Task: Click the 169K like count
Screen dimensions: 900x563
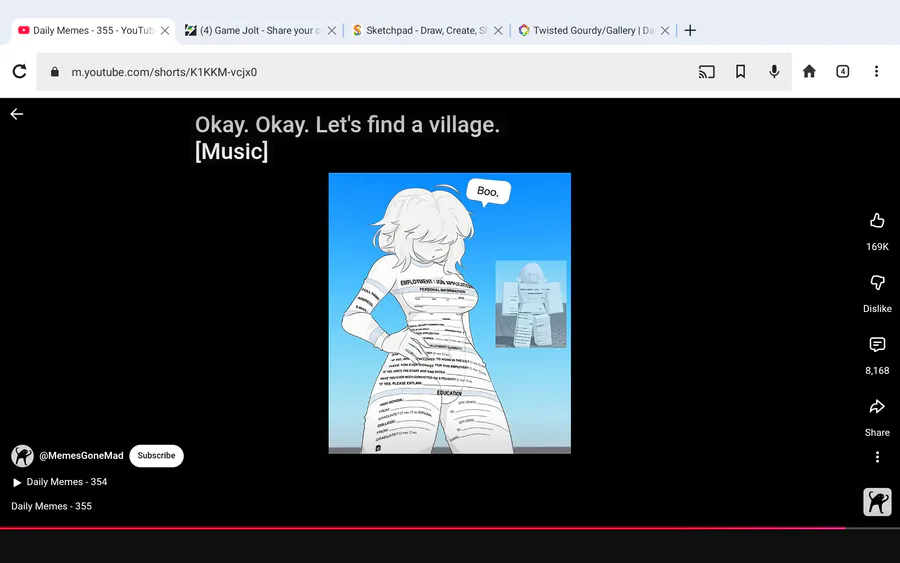Action: pyautogui.click(x=877, y=247)
